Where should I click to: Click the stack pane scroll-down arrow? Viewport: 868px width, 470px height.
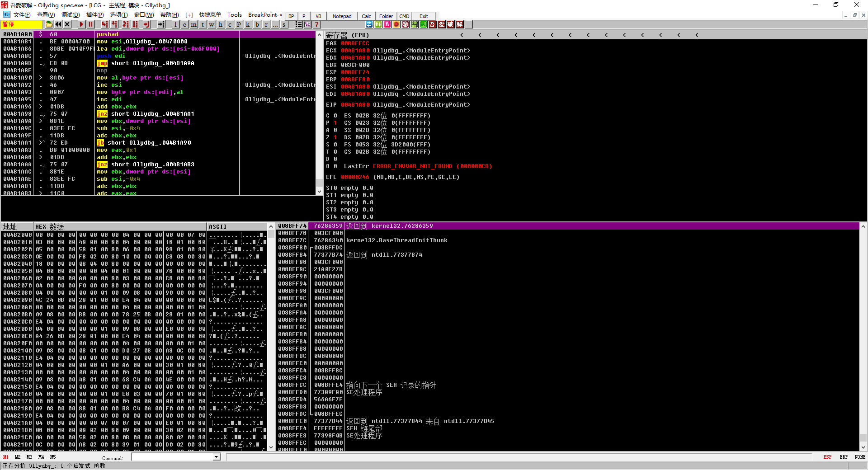point(863,447)
